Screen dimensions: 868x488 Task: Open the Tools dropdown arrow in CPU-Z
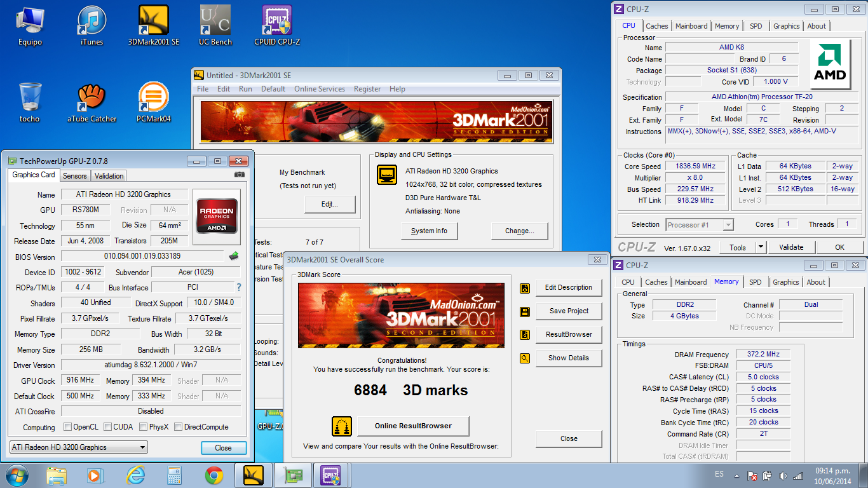[761, 247]
